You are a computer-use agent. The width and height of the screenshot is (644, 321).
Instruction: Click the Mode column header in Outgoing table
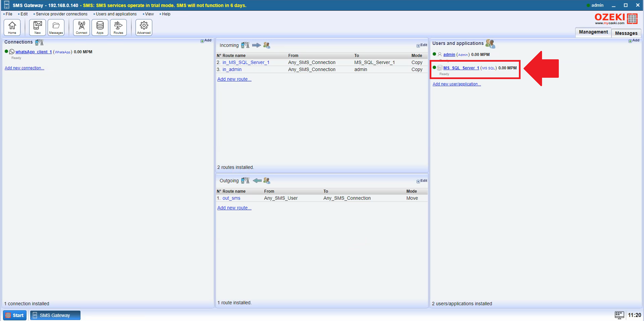(x=412, y=191)
